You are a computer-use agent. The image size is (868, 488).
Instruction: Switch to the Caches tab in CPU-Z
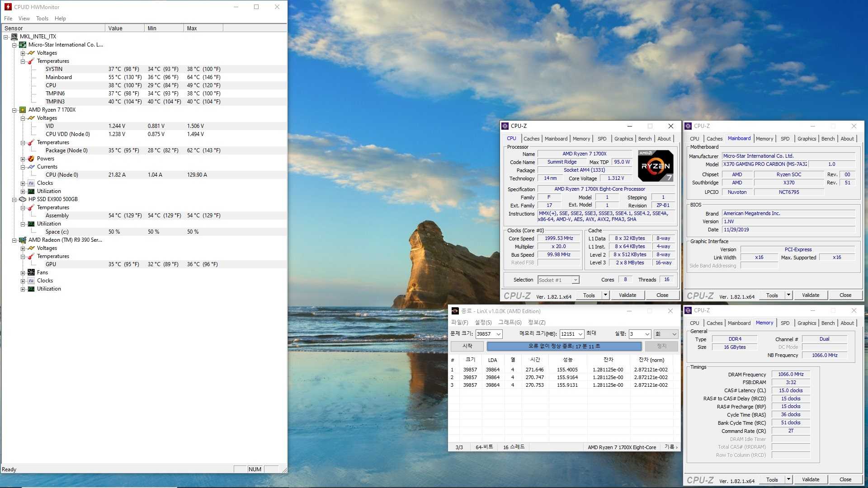(531, 139)
